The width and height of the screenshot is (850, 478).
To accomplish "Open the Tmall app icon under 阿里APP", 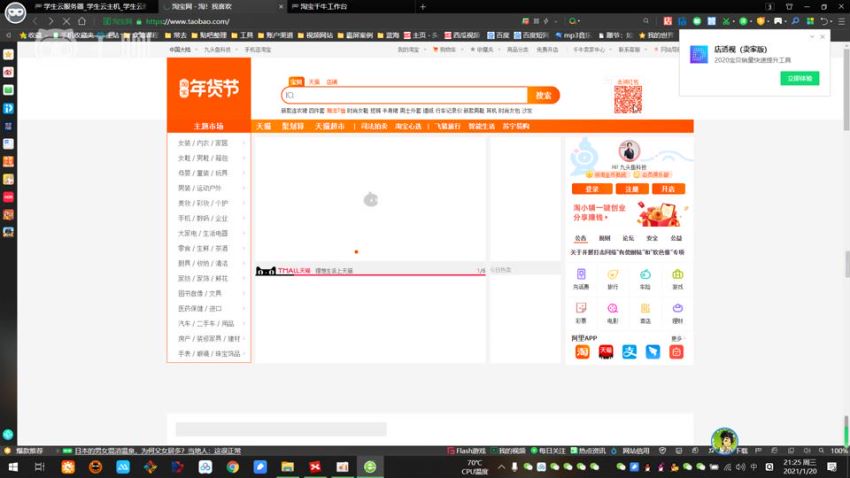I will click(x=606, y=352).
